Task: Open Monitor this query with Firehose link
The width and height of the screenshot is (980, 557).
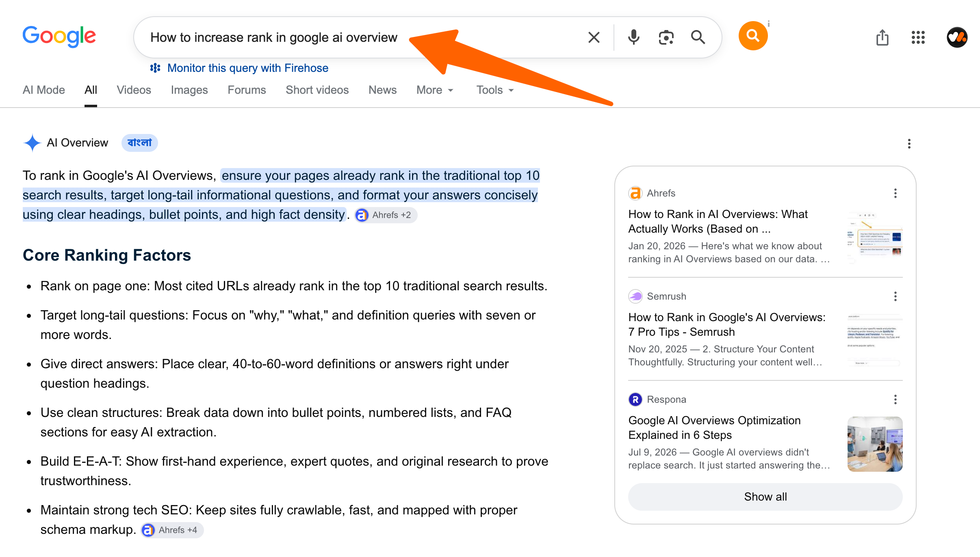Action: (247, 68)
